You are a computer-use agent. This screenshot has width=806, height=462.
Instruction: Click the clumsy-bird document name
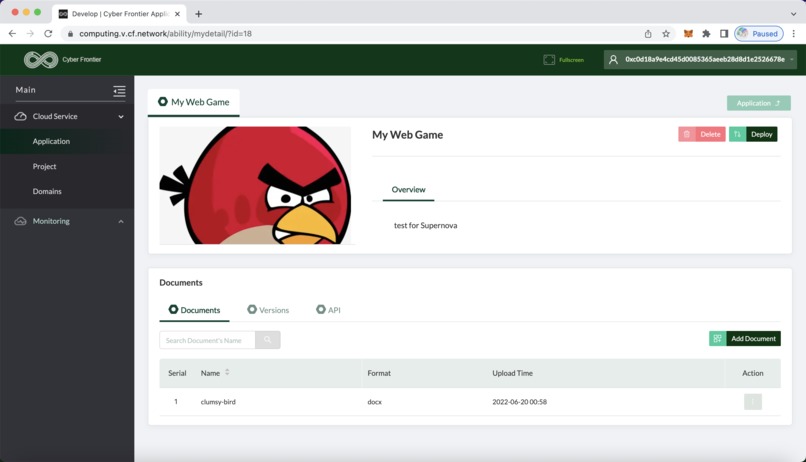(x=218, y=402)
